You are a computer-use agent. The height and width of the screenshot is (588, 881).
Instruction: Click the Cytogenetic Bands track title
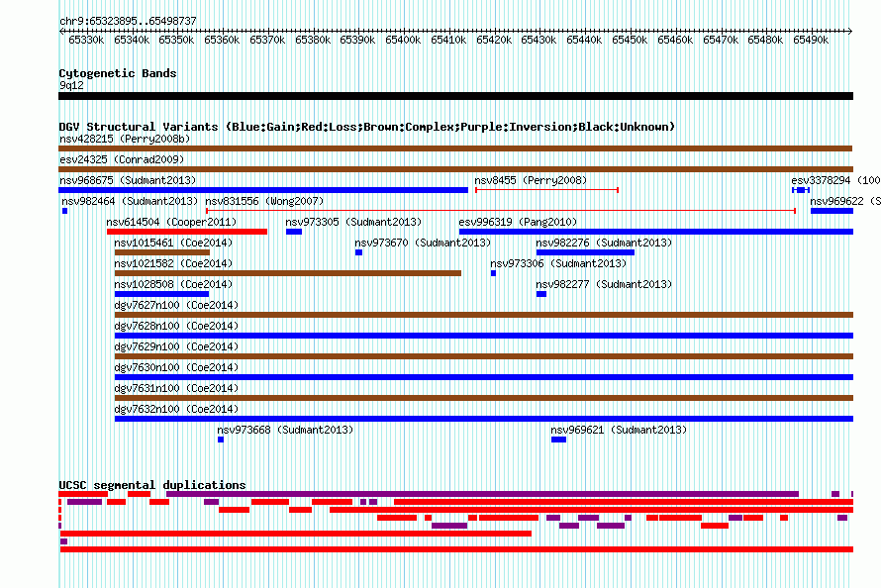click(118, 73)
